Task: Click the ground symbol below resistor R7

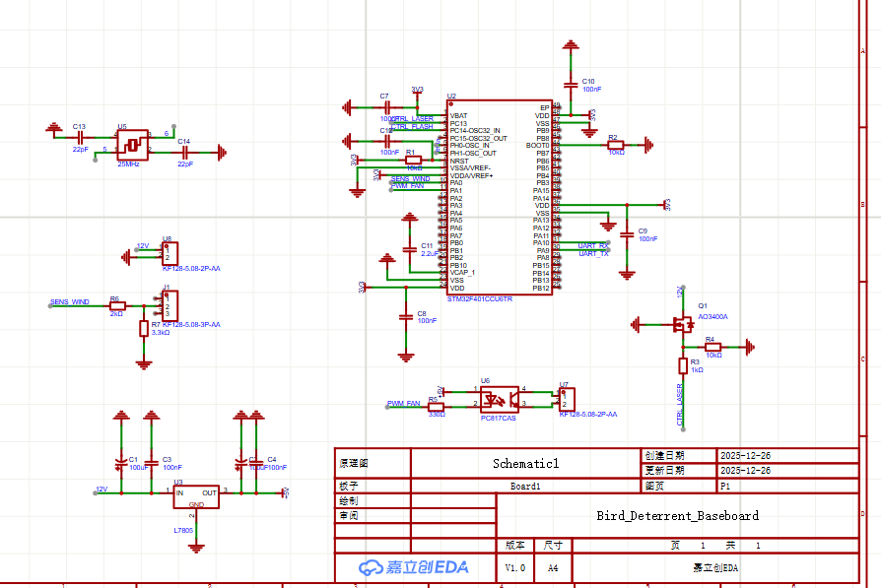Action: coord(143,362)
